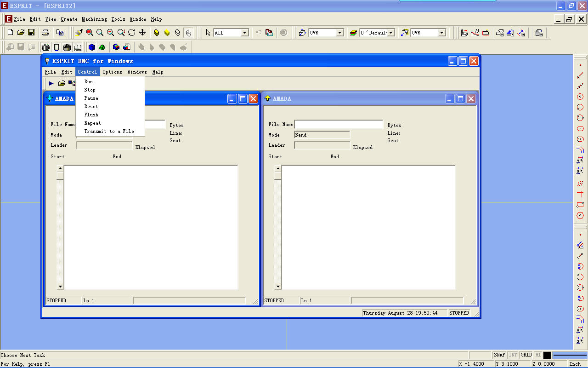
Task: Click the Inch units indicator in status bar
Action: (577, 364)
